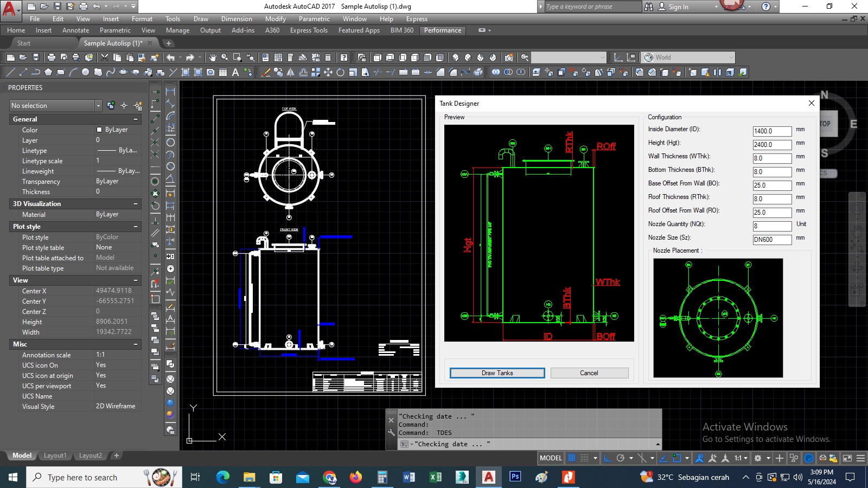
Task: Open AutoCAD from the Windows taskbar
Action: pyautogui.click(x=489, y=477)
